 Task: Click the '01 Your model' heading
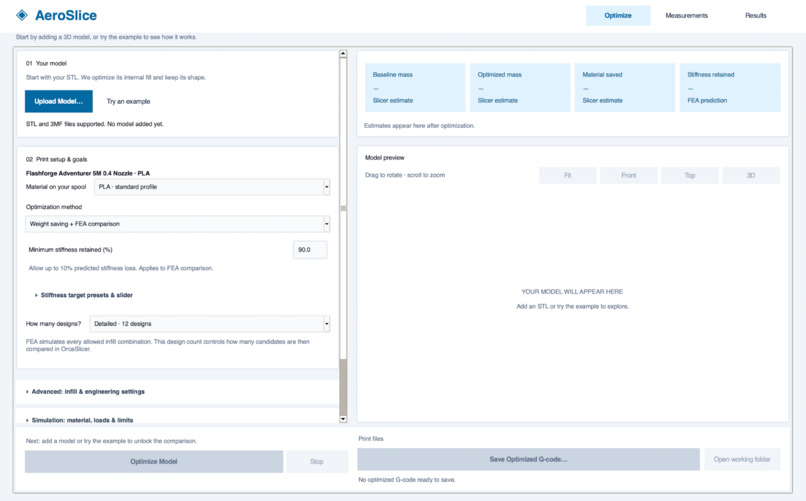click(x=46, y=63)
